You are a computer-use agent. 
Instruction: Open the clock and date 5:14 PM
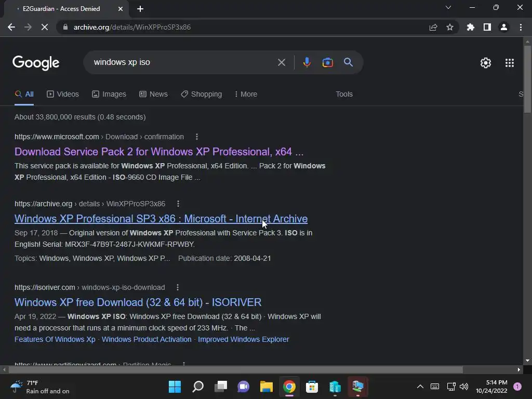pyautogui.click(x=491, y=387)
